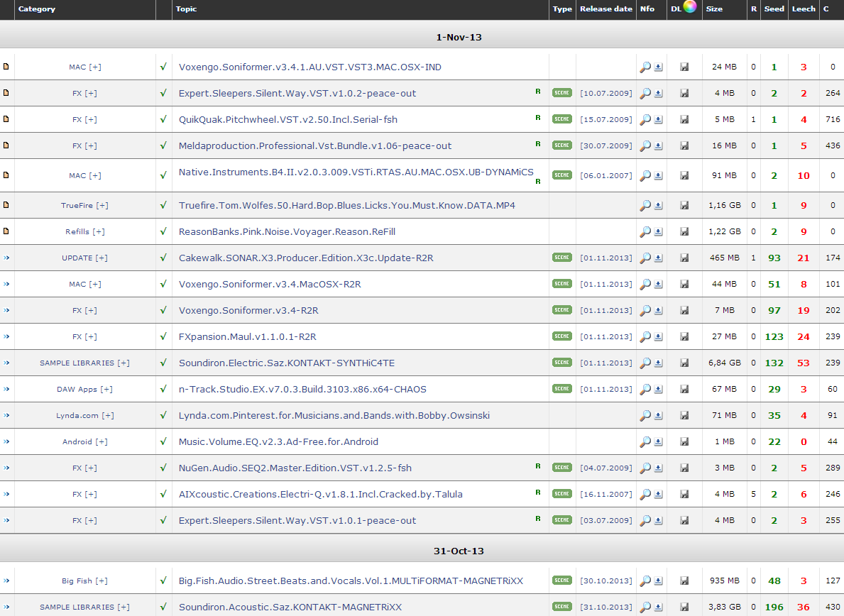Expand [+] beside MAC on Native.Instruments row
This screenshot has width=844, height=616.
94,176
